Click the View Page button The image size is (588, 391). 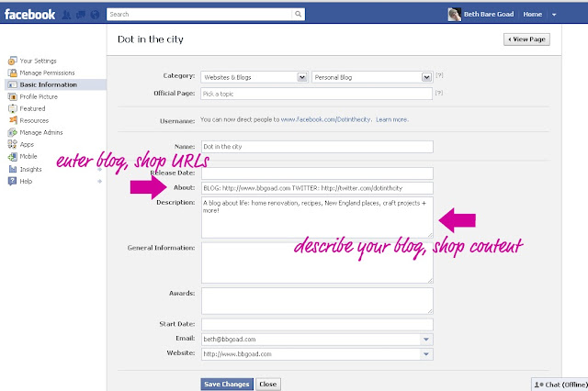tap(526, 39)
